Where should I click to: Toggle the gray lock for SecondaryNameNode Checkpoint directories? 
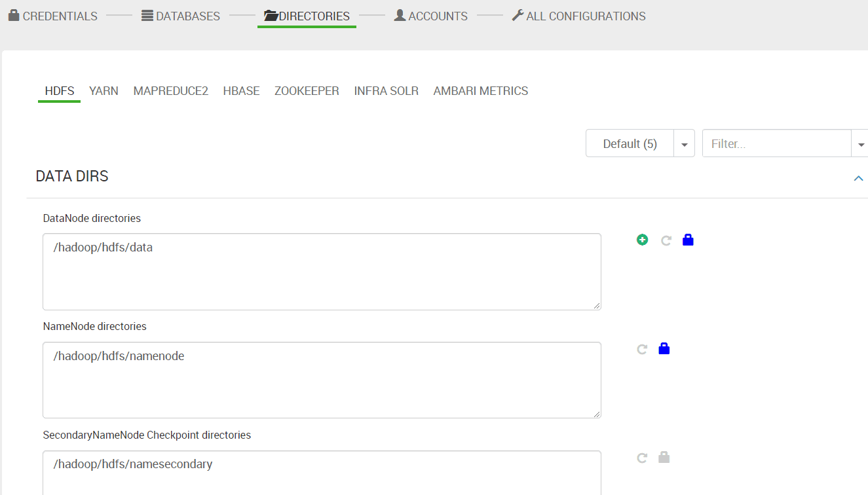(x=664, y=458)
